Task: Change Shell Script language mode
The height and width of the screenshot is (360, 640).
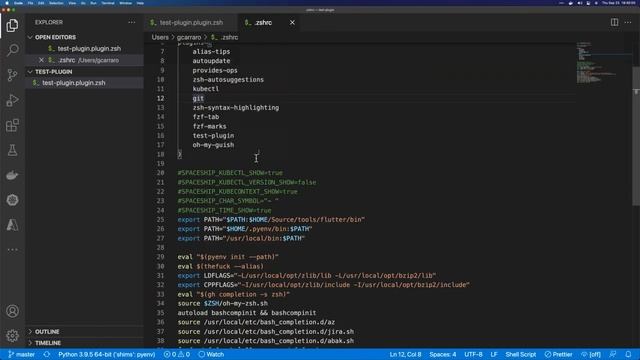Action: pos(520,354)
